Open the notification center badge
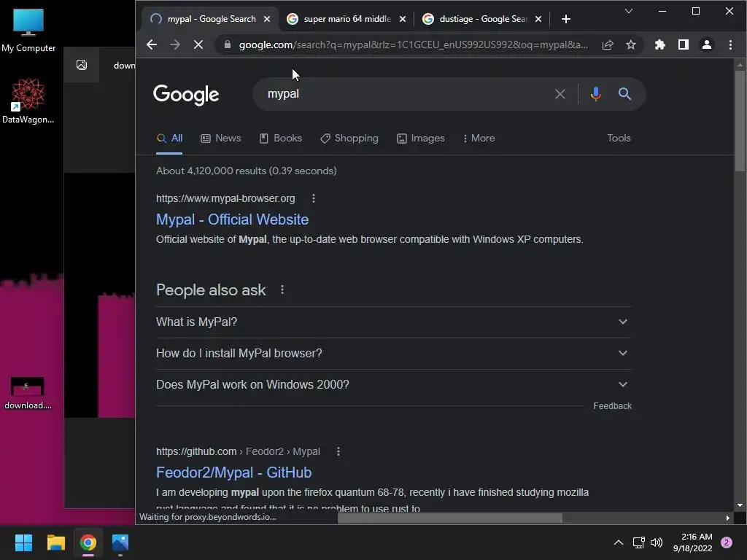 [x=727, y=542]
